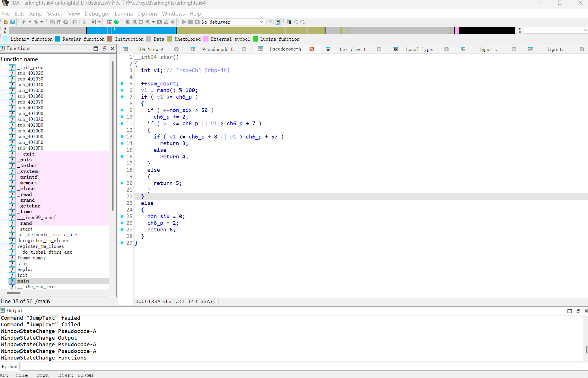Start the debugger with the green play icon
This screenshot has height=378, width=588.
(x=184, y=22)
